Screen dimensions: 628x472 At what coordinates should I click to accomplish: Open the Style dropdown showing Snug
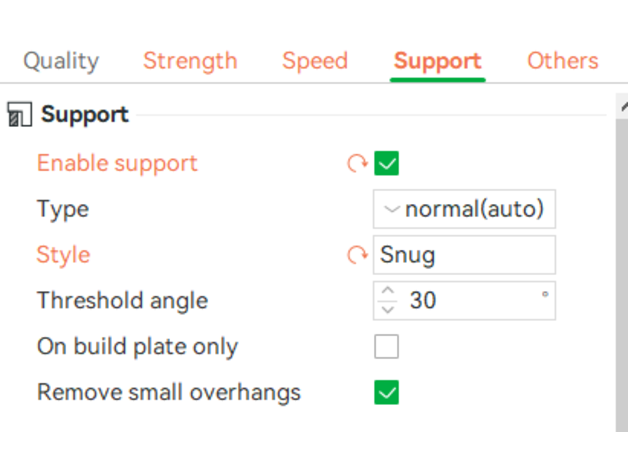464,255
